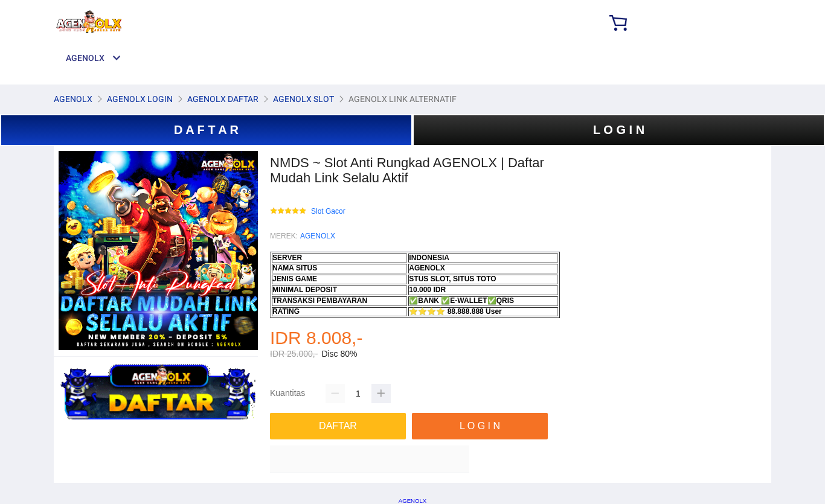Click the AGENOLX footer link
Screen dimensions: 825x504
click(x=412, y=501)
